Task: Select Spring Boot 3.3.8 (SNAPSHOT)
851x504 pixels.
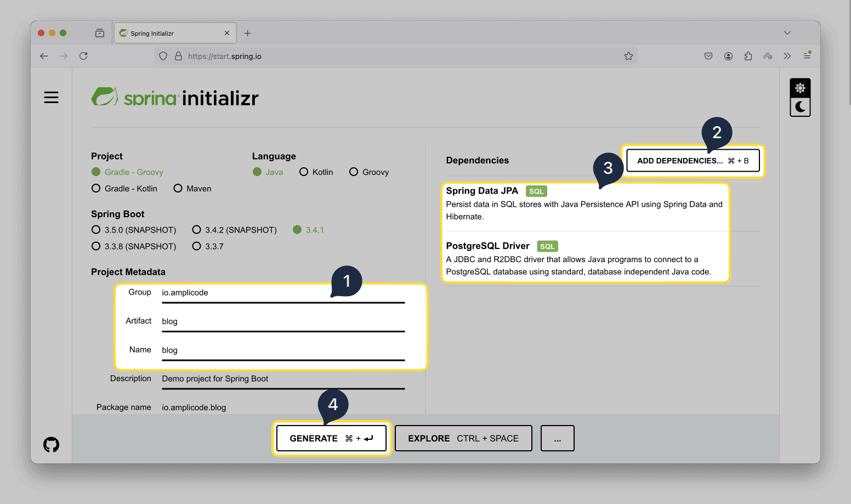Action: point(134,246)
